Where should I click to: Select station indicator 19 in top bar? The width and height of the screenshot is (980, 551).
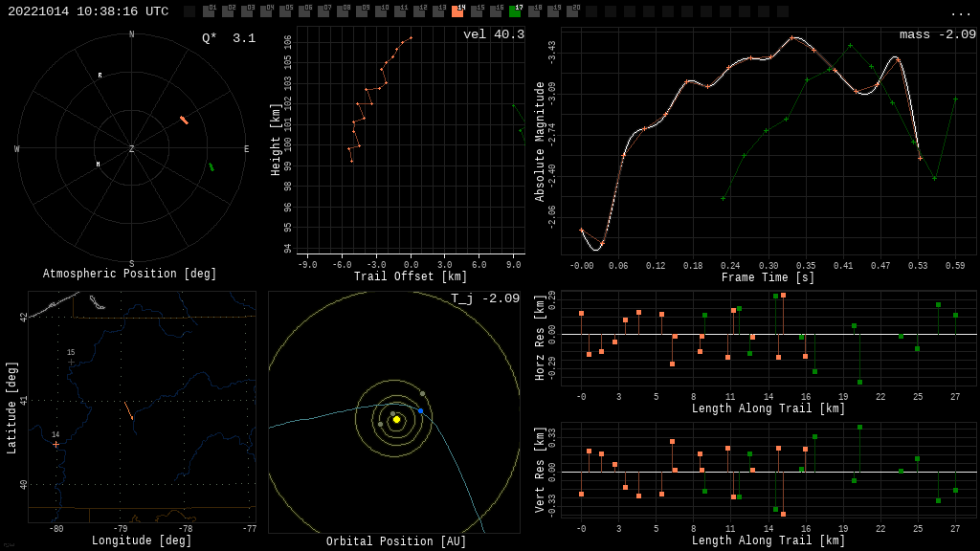click(553, 11)
